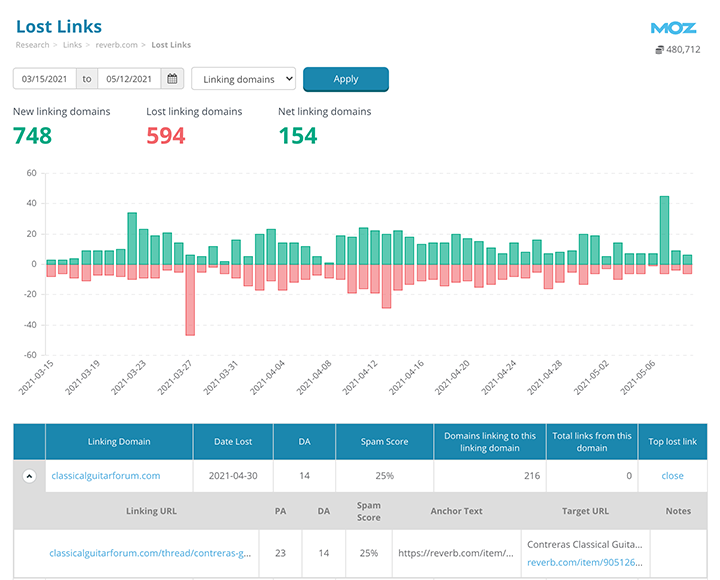Click the row-count icon beside 480,712
The height and width of the screenshot is (580, 720).
point(659,50)
